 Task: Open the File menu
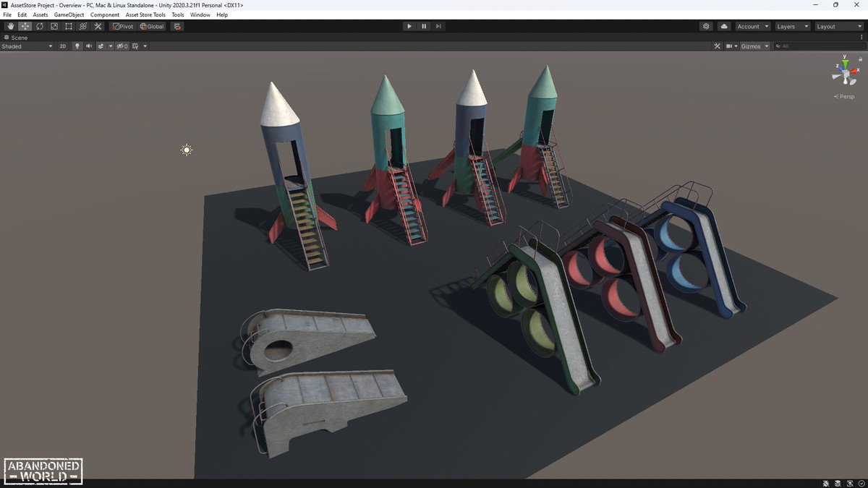[x=7, y=14]
